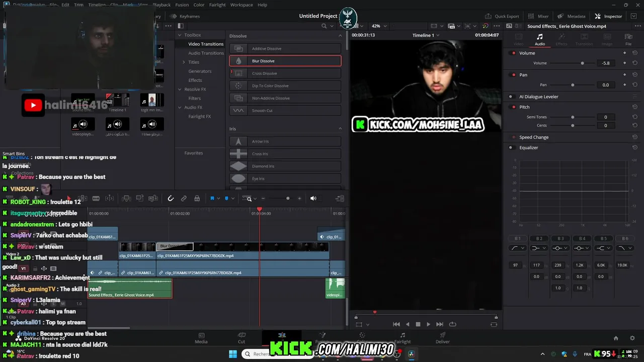
Task: Select Blur Dissolve transition
Action: (x=285, y=61)
